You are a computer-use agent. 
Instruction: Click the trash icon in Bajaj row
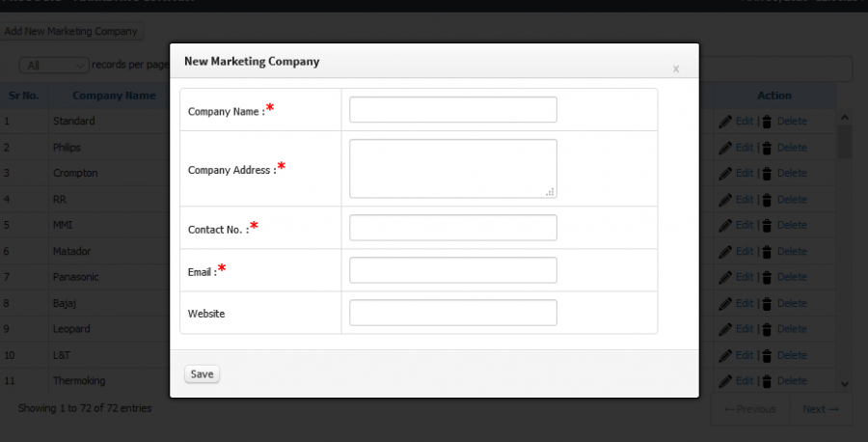[x=767, y=304]
